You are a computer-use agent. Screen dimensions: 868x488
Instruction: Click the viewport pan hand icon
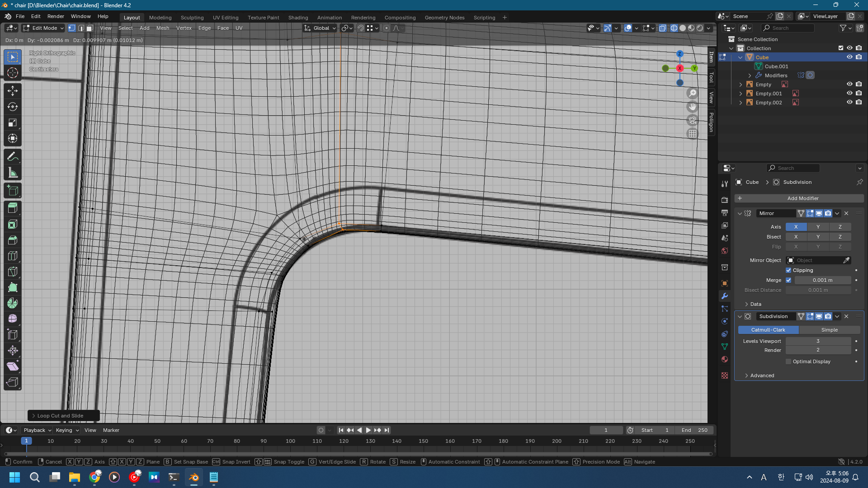(x=693, y=107)
